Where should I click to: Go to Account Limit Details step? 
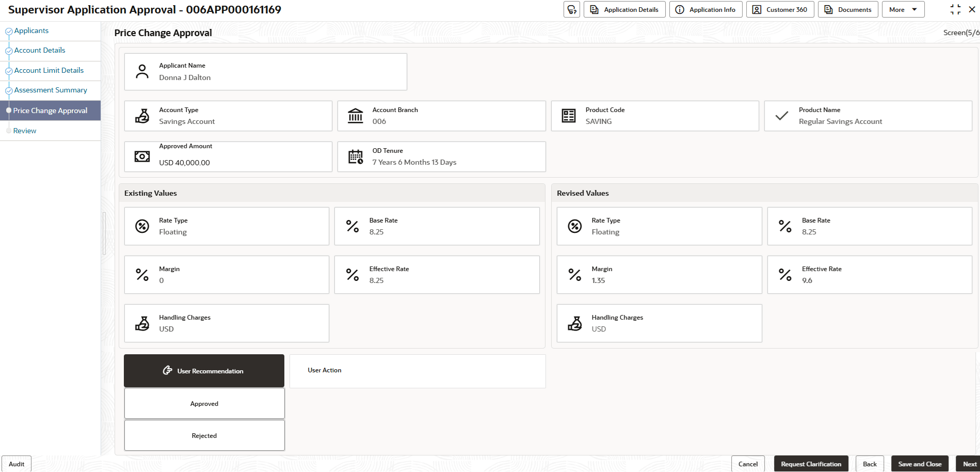(x=49, y=70)
